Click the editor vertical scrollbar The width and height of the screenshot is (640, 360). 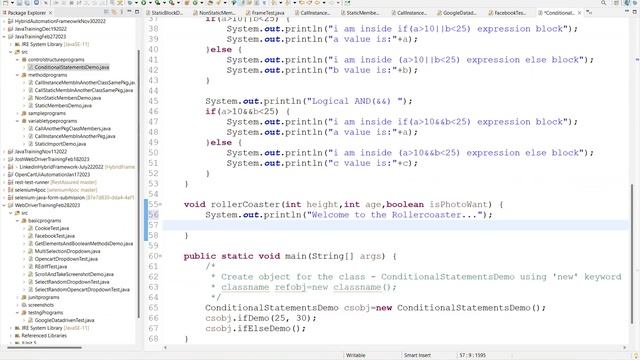click(x=633, y=253)
